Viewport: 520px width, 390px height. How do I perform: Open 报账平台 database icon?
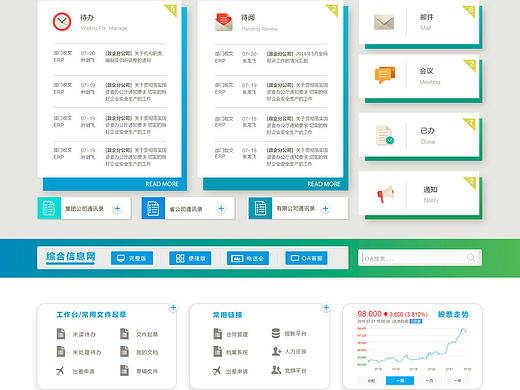coord(276,333)
